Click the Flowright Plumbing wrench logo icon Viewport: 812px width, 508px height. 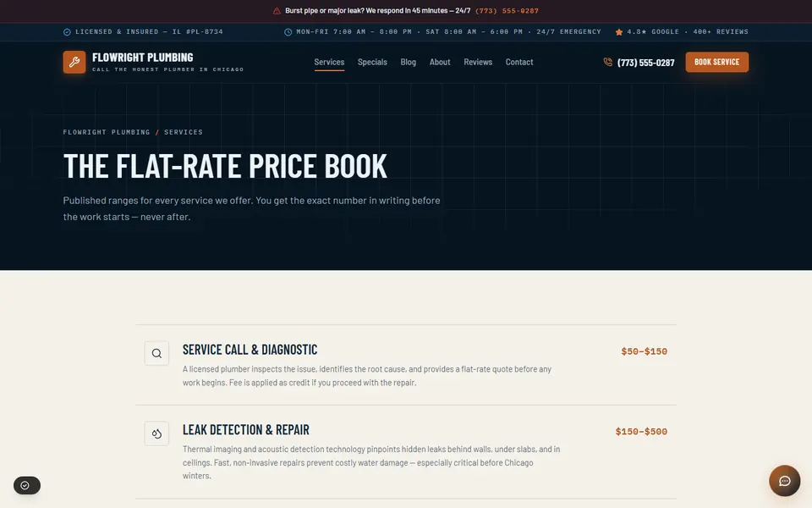pos(74,62)
